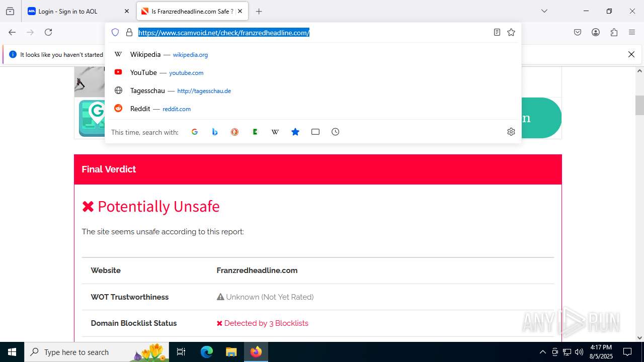Close the AOL login tab

[126, 11]
